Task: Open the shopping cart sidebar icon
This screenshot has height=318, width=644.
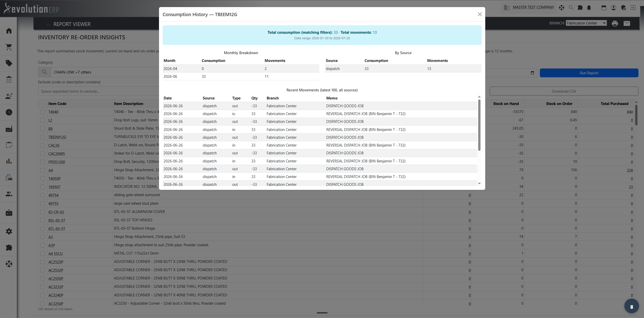Action: pyautogui.click(x=9, y=47)
